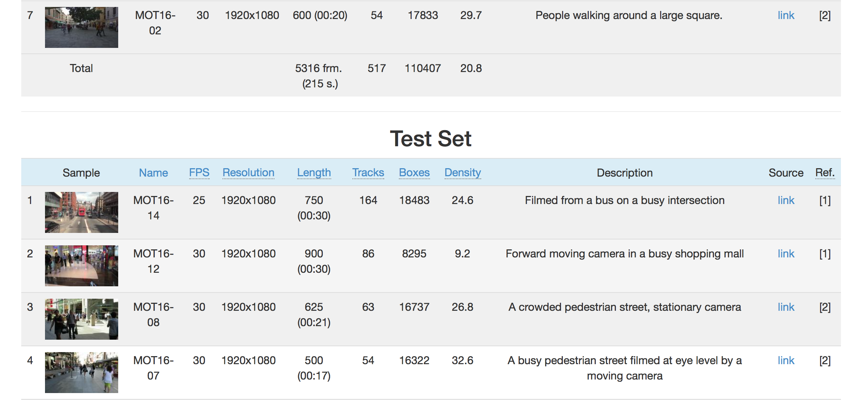Screen dimensions: 868x400
Task: Click the MOT16-02 sample thumbnail
Action: click(81, 27)
